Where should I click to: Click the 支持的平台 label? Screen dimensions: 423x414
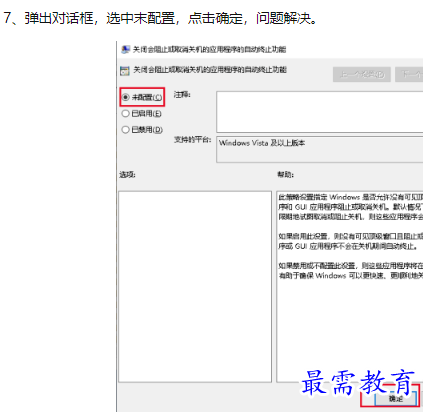(192, 140)
